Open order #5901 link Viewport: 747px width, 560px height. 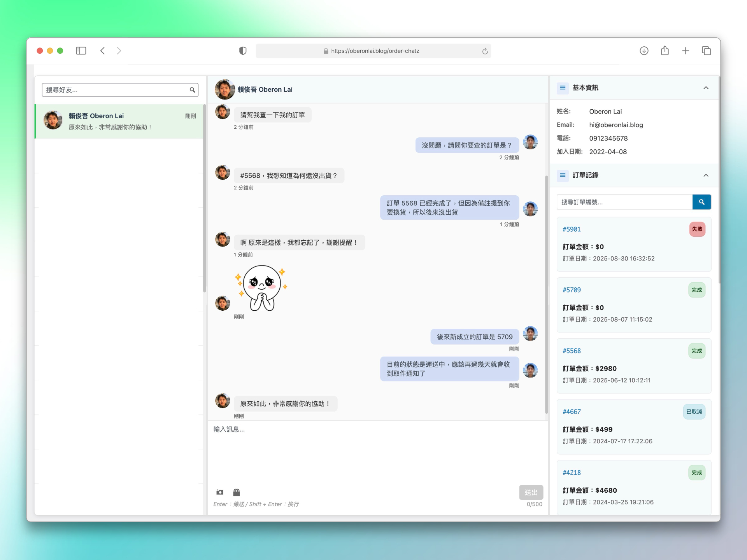click(572, 229)
